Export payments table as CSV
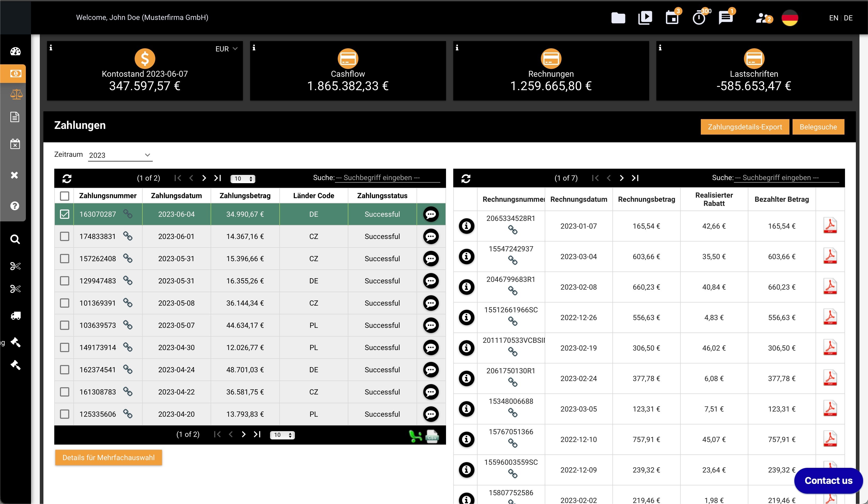This screenshot has height=504, width=868. click(432, 437)
